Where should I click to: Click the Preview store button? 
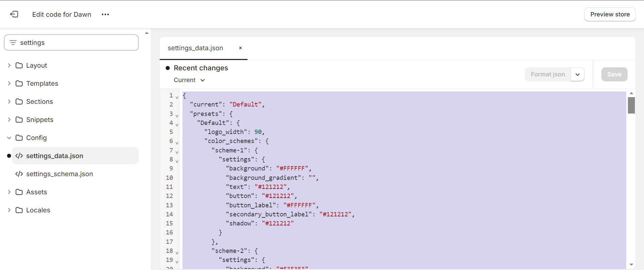(x=610, y=14)
